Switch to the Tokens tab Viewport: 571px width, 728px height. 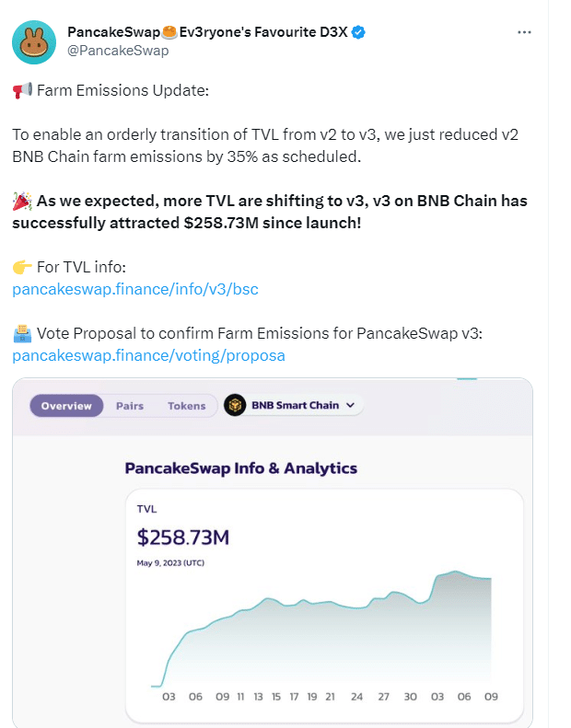(x=187, y=406)
